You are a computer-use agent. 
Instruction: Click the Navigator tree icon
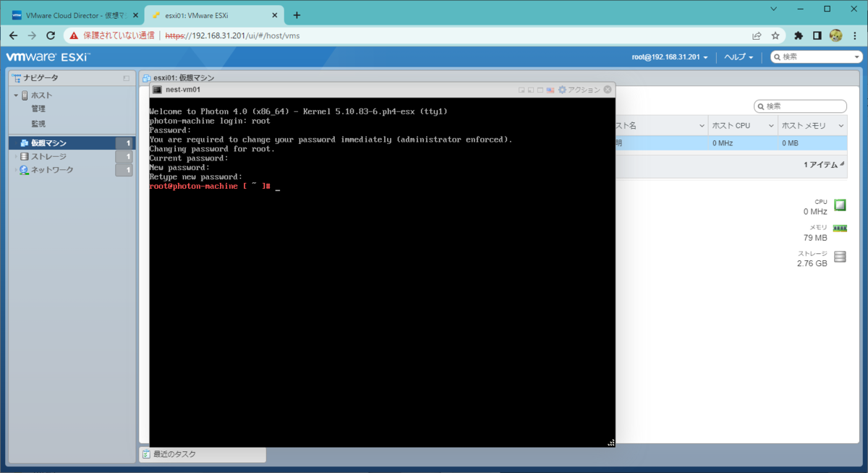tap(17, 77)
